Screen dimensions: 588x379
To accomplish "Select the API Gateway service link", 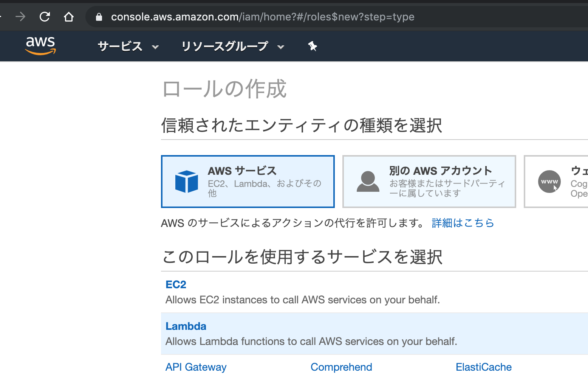I will (196, 367).
